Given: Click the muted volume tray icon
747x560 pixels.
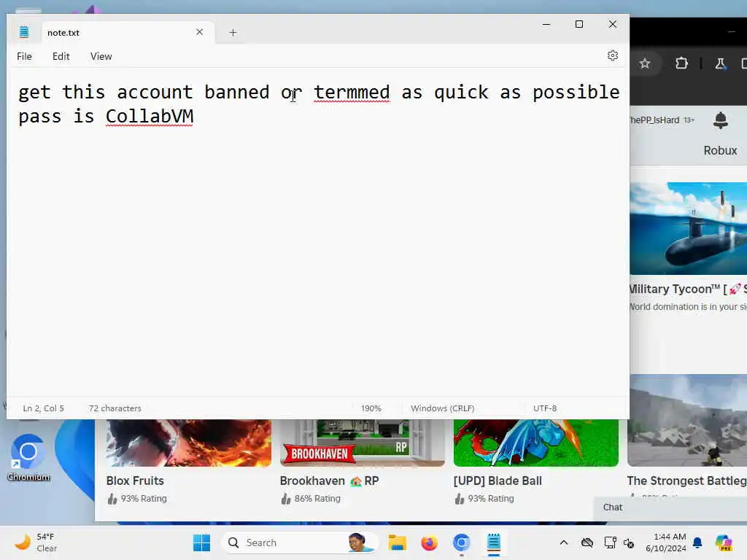Looking at the screenshot, I should (629, 542).
